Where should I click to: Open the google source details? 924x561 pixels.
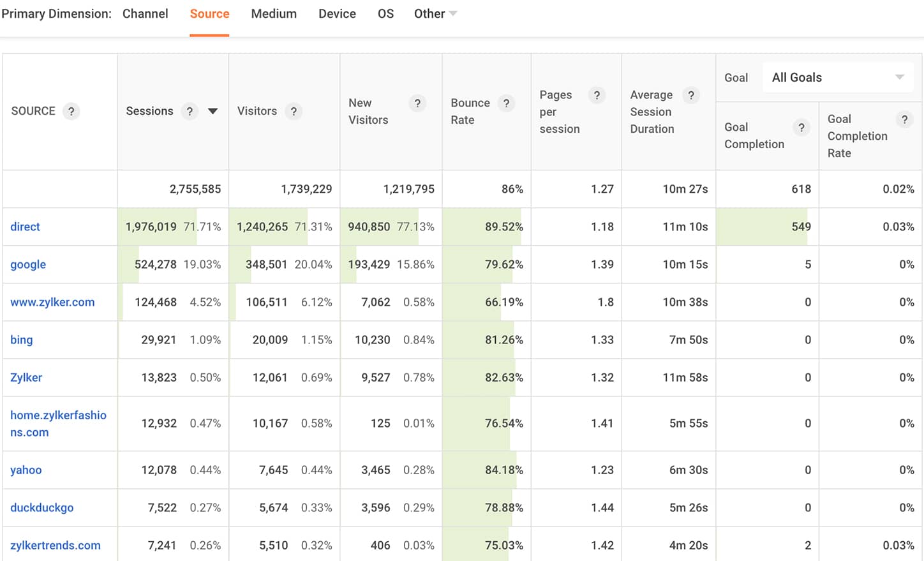coord(27,264)
